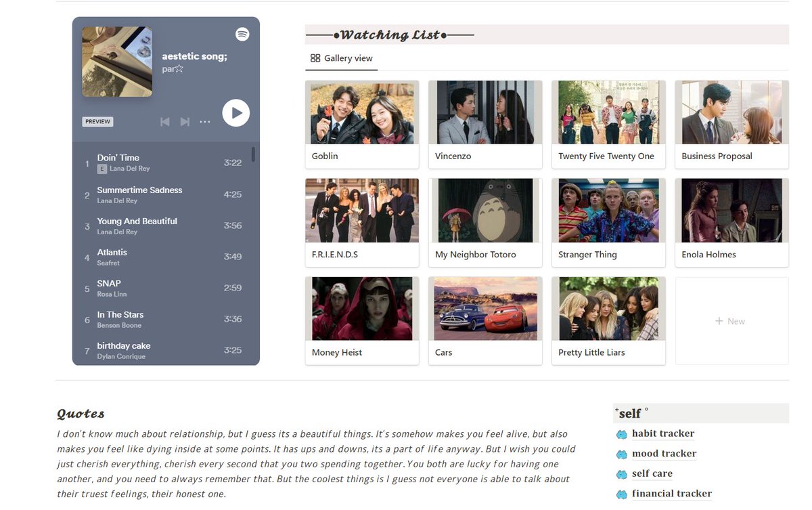Open the three-dots more options in player
Screen dimensions: 812x510
[205, 122]
